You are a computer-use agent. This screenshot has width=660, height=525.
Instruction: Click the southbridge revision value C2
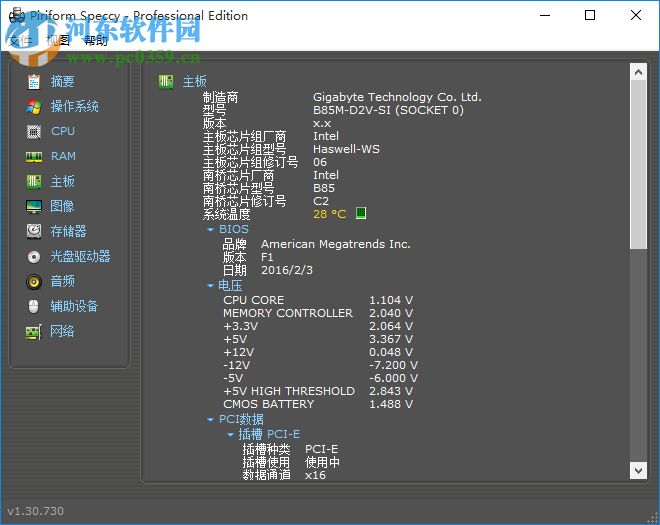pos(321,201)
